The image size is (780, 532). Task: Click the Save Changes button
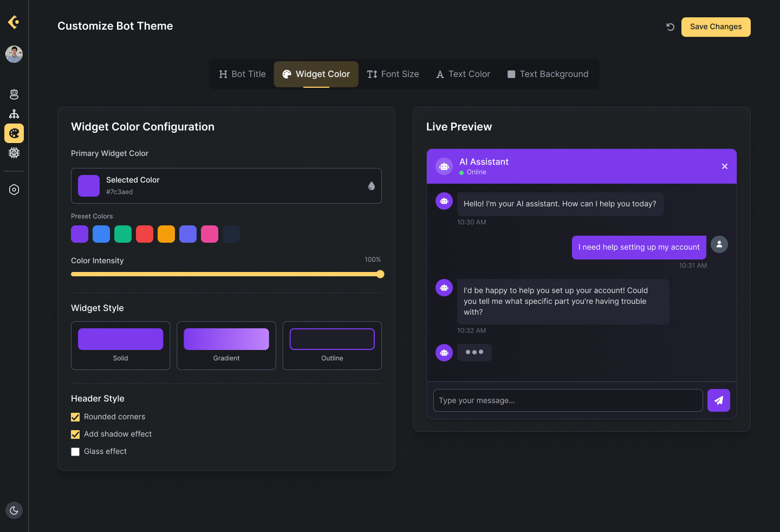pyautogui.click(x=716, y=27)
